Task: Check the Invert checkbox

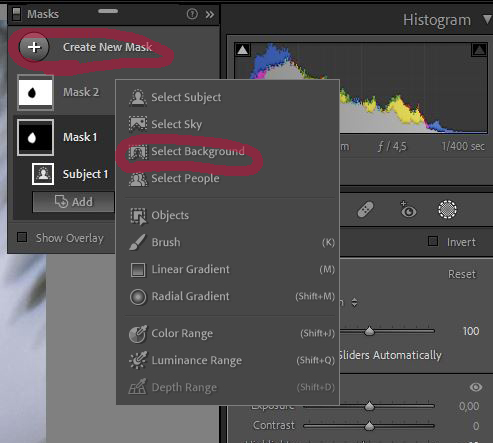Action: [x=433, y=241]
